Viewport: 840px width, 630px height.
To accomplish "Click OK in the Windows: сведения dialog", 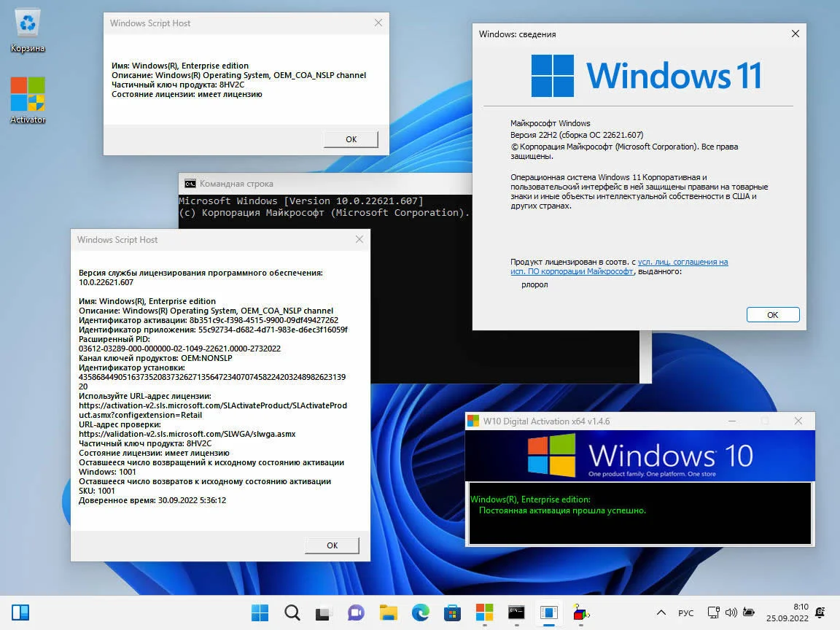I will tap(772, 315).
